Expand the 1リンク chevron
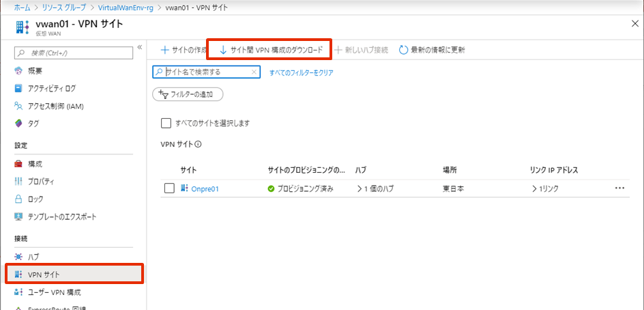 tap(534, 189)
